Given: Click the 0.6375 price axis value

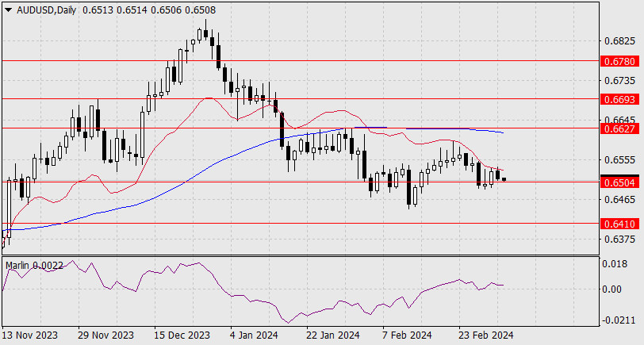Looking at the screenshot, I should pos(619,239).
